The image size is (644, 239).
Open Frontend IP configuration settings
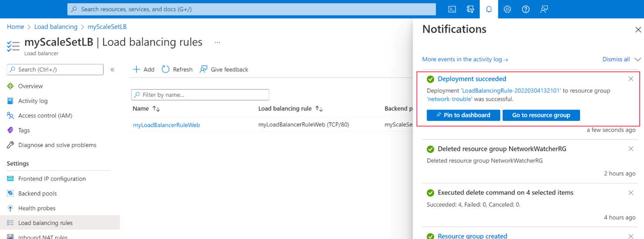tap(52, 179)
